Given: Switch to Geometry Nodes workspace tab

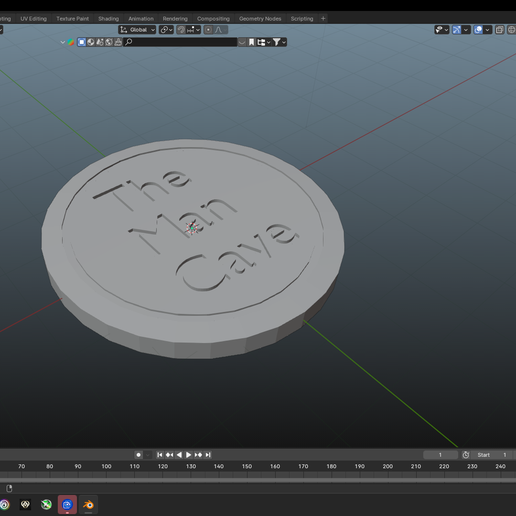Looking at the screenshot, I should point(260,19).
